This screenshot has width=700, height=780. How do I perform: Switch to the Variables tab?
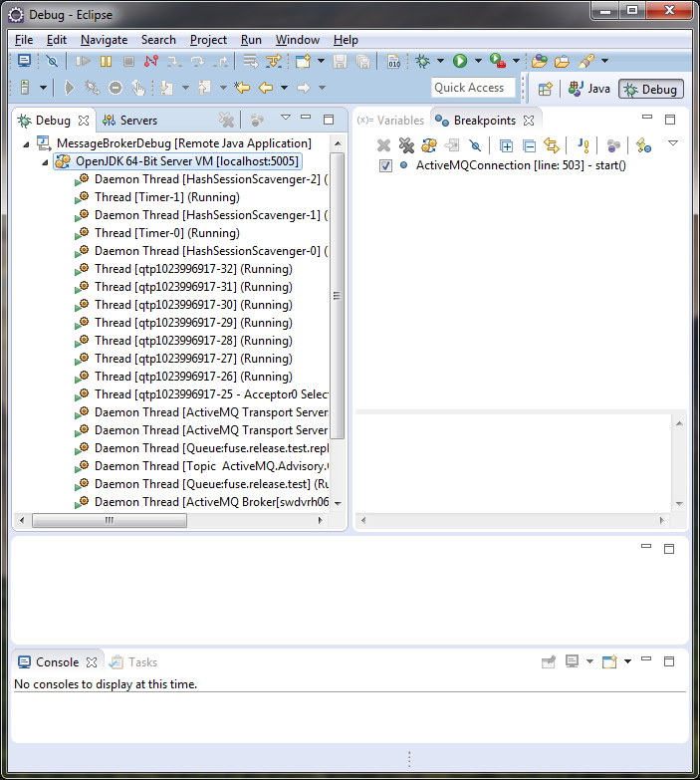coord(390,121)
